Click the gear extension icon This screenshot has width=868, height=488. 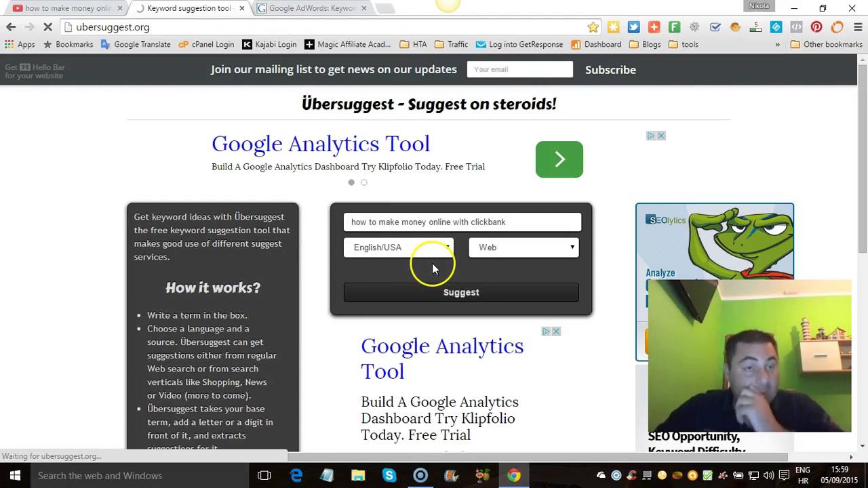point(694,27)
